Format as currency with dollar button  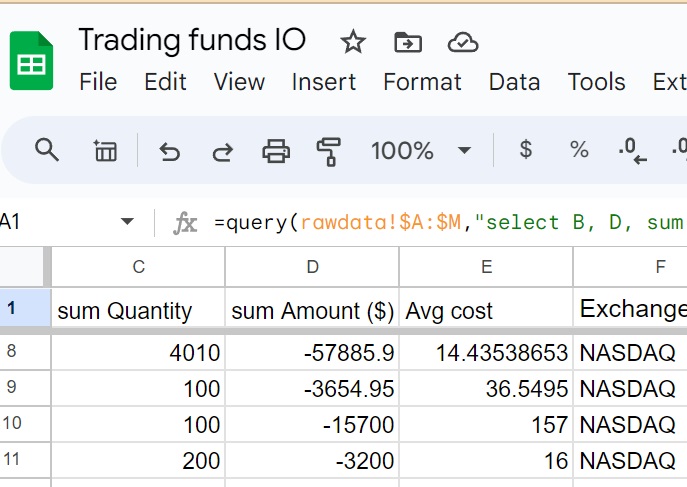[526, 150]
